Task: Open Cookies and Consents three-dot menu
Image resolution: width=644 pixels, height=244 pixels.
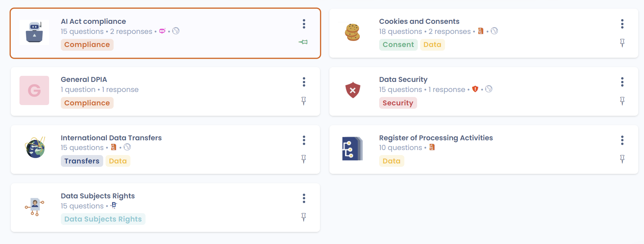Action: 622,24
